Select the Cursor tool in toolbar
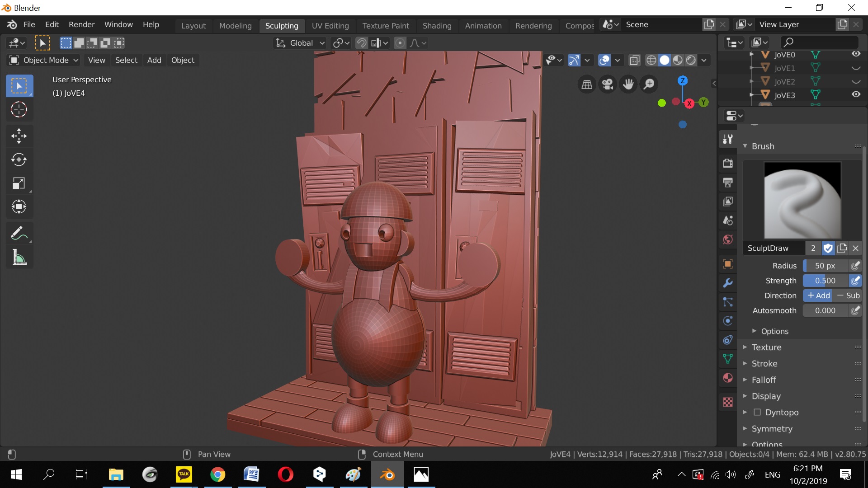 tap(19, 110)
